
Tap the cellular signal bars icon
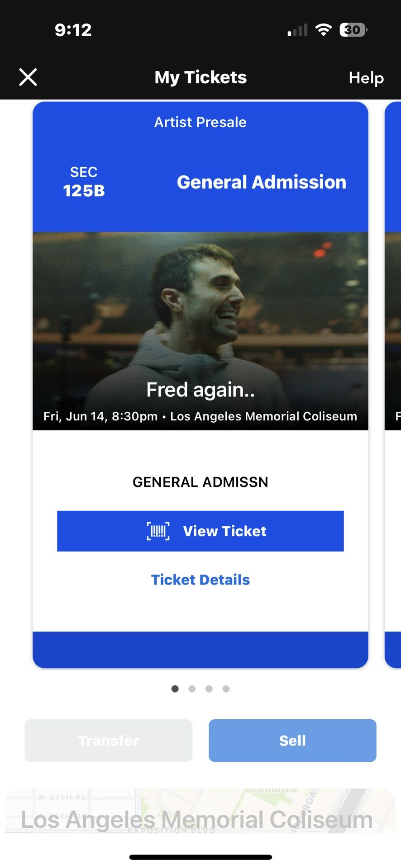coord(297,30)
